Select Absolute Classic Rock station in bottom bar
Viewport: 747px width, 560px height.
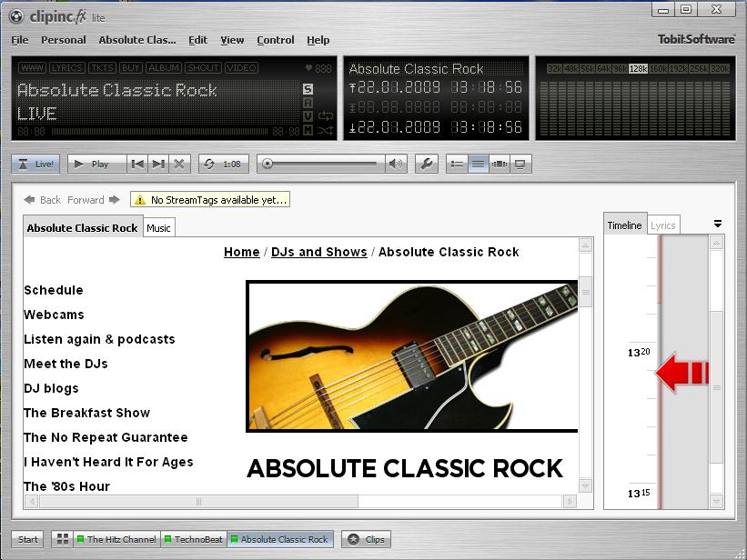coord(280,539)
